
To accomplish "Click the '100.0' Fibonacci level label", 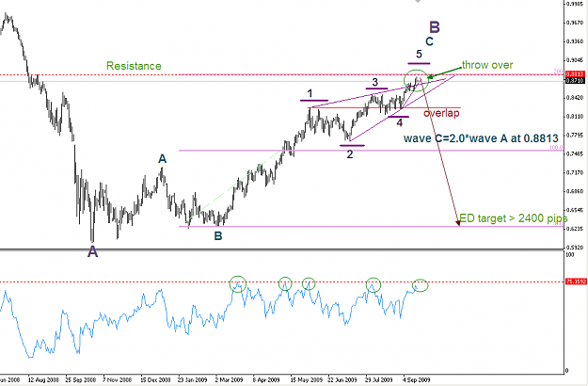I will click(x=556, y=148).
